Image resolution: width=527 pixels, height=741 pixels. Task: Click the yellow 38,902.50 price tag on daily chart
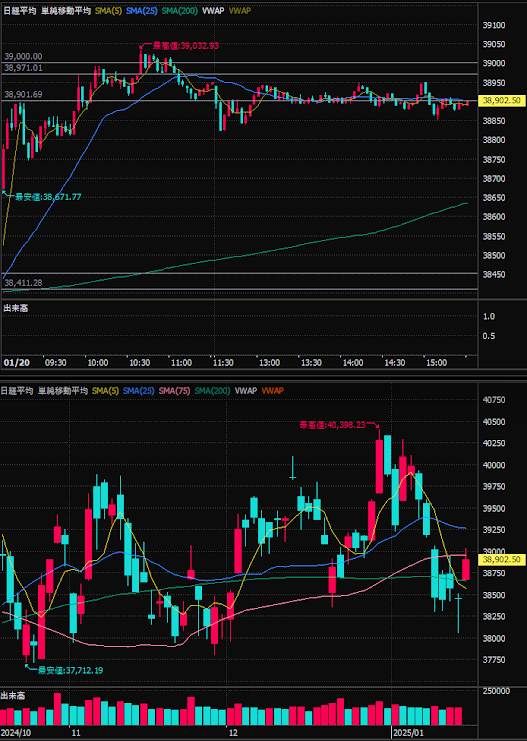point(502,560)
